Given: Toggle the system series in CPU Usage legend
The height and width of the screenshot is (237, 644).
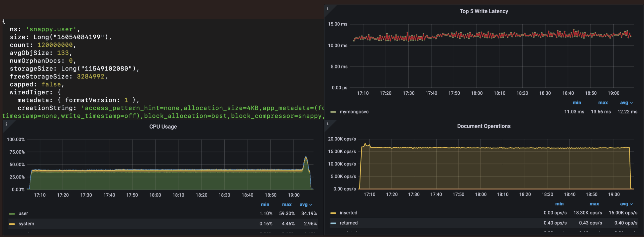Looking at the screenshot, I should (x=26, y=224).
